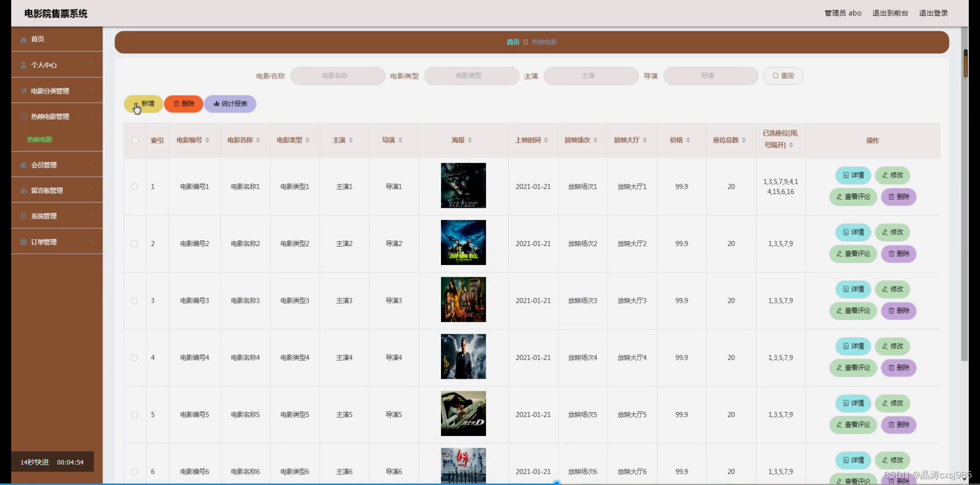Click the 订单管理 sidebar icon
The width and height of the screenshot is (980, 485).
(23, 241)
